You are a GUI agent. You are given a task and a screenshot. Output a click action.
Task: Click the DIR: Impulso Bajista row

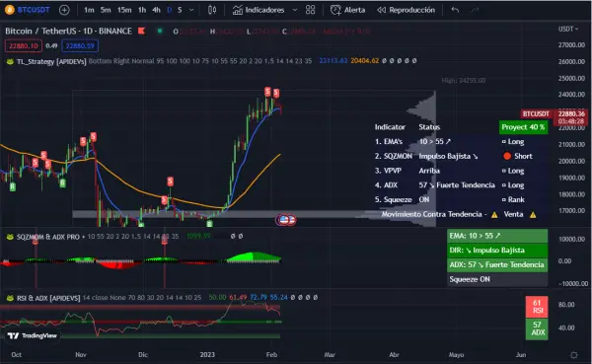(x=497, y=250)
